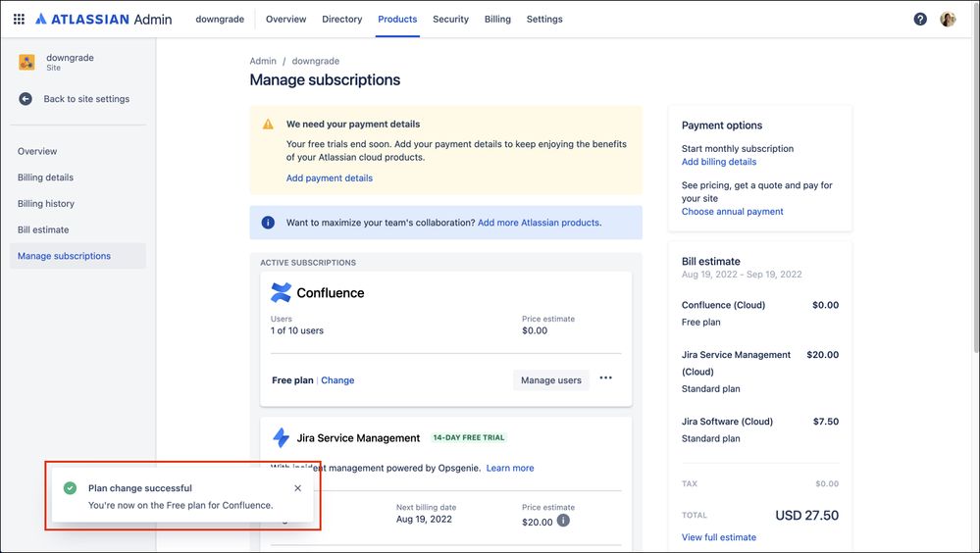Open the Directory top tab
980x553 pixels.
click(342, 19)
